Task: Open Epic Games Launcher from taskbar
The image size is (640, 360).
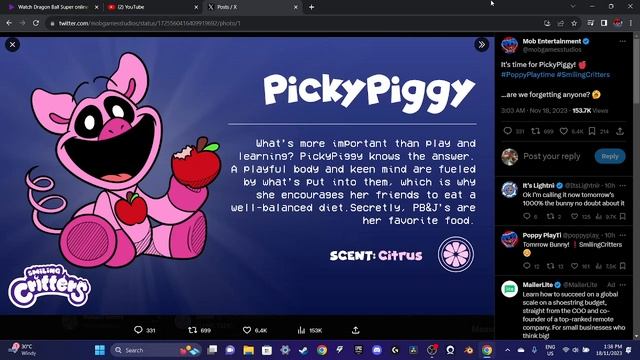Action: coord(358,350)
